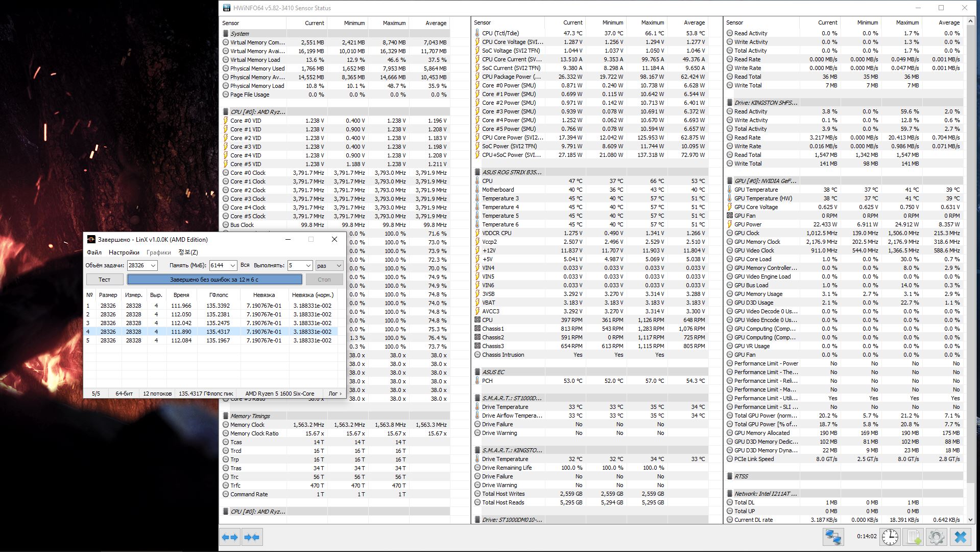980x552 pixels.
Task: Close sensors with the blue X icon
Action: pos(960,537)
